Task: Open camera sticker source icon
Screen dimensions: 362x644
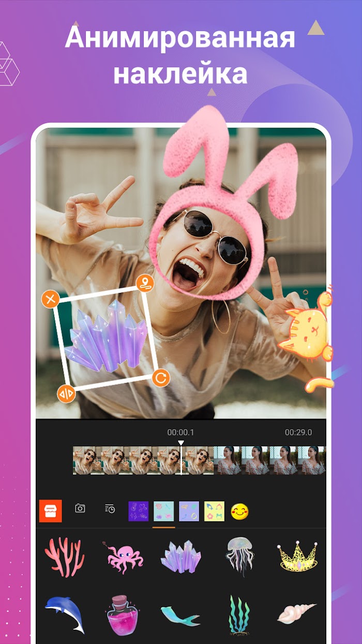Action: 80,508
